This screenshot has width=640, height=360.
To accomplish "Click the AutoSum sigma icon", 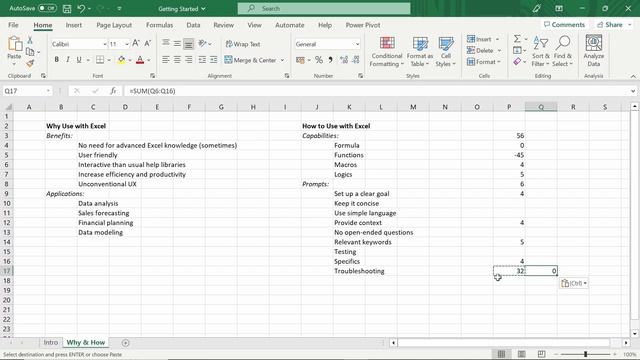I will (517, 39).
